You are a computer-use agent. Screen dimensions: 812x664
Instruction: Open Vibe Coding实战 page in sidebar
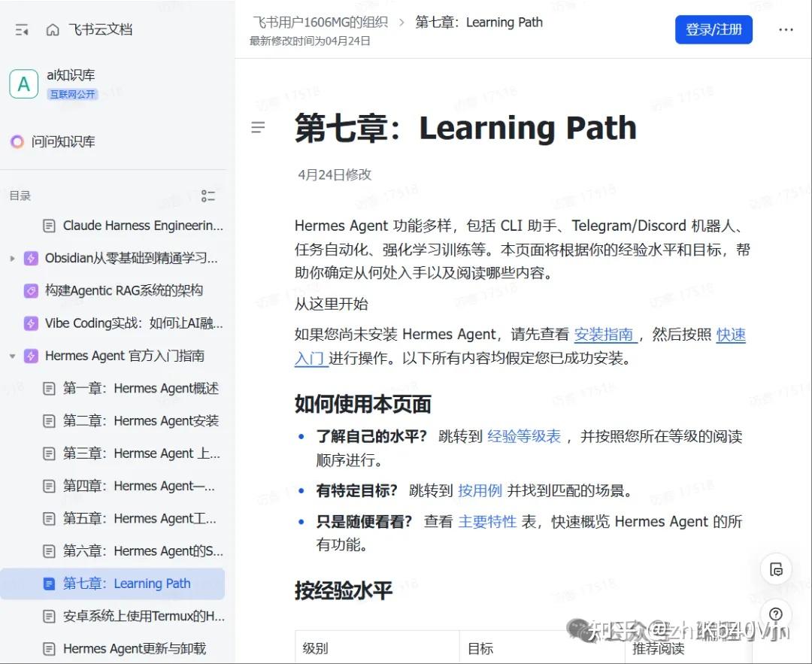click(134, 323)
